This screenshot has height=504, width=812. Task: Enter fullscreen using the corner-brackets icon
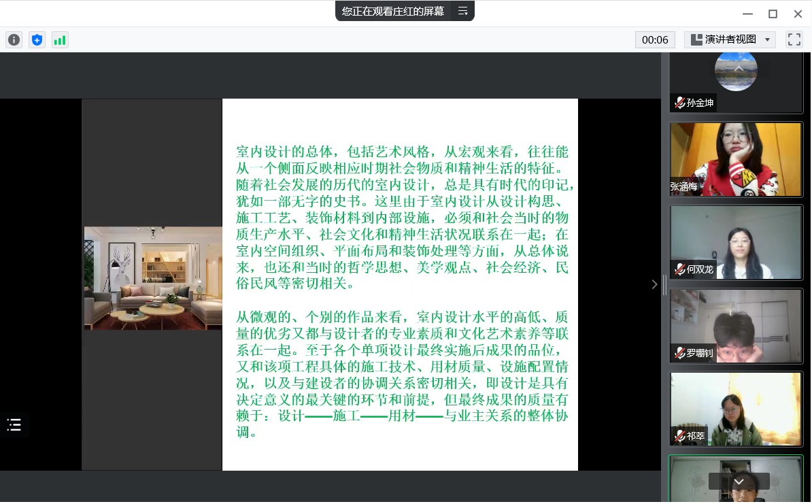794,39
